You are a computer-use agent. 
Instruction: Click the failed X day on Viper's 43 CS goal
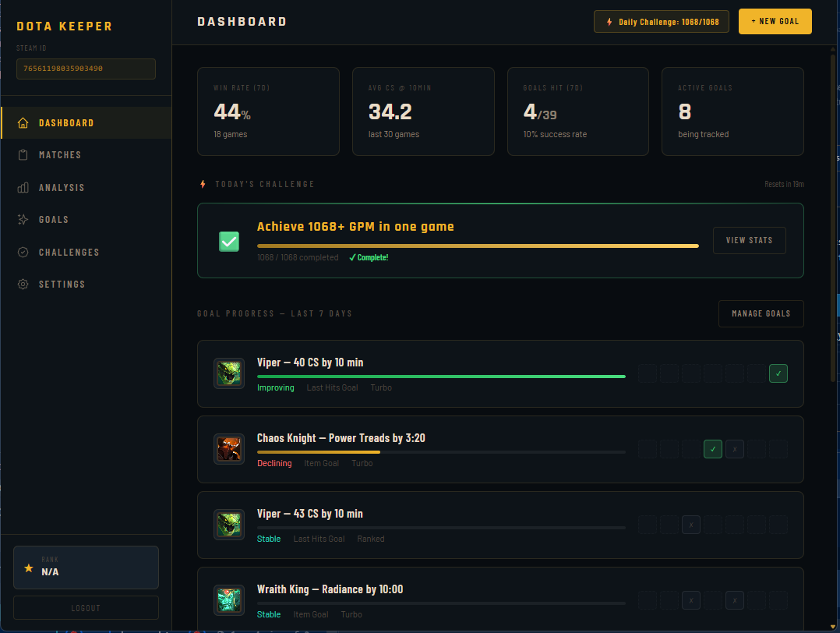click(x=691, y=525)
